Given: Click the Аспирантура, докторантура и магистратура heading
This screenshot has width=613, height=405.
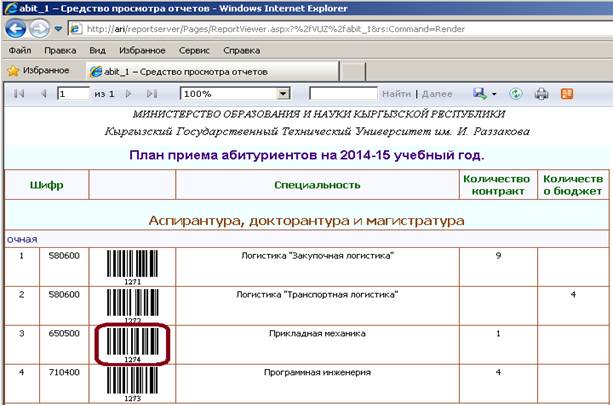Looking at the screenshot, I should [x=306, y=221].
